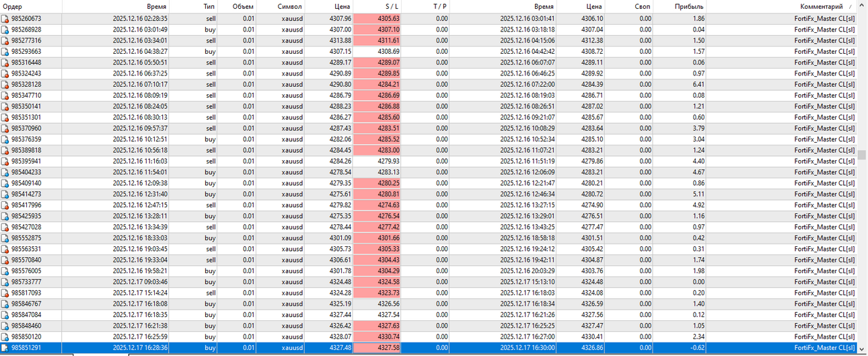The image size is (868, 356).
Task: Click the S/L value 4330.74
Action: 389,336
